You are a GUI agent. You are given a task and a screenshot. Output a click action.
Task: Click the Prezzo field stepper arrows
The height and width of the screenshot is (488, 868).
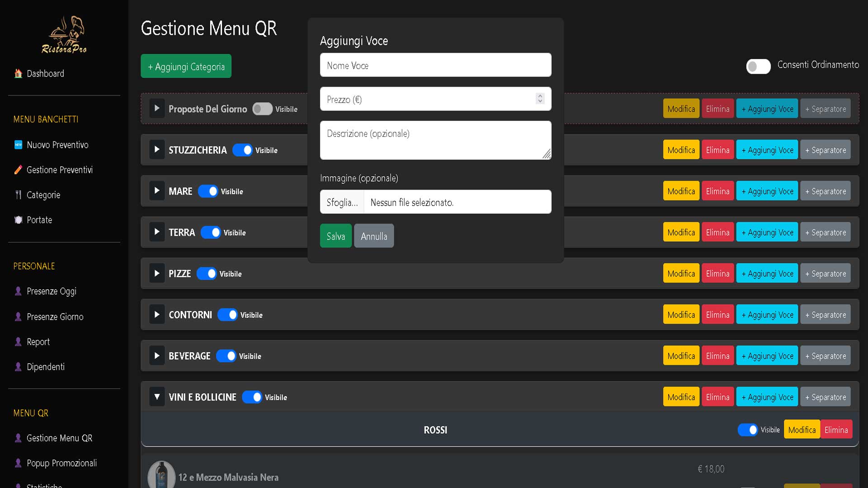pyautogui.click(x=540, y=99)
